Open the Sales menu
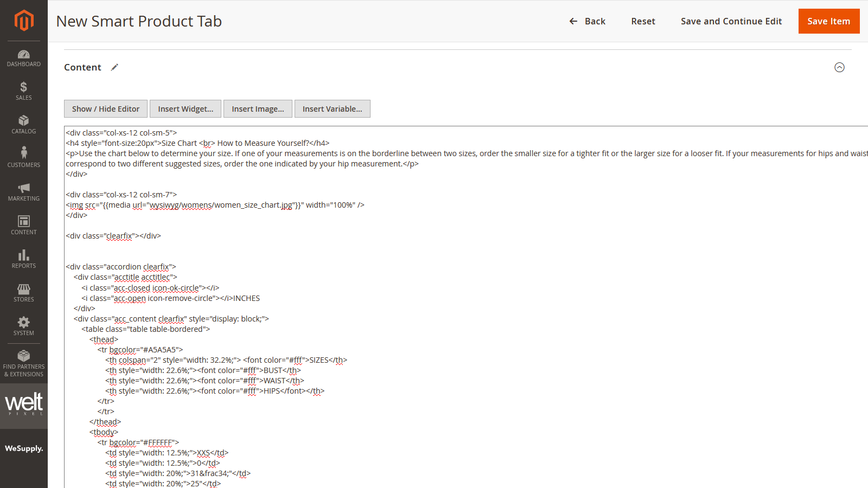 click(x=24, y=92)
